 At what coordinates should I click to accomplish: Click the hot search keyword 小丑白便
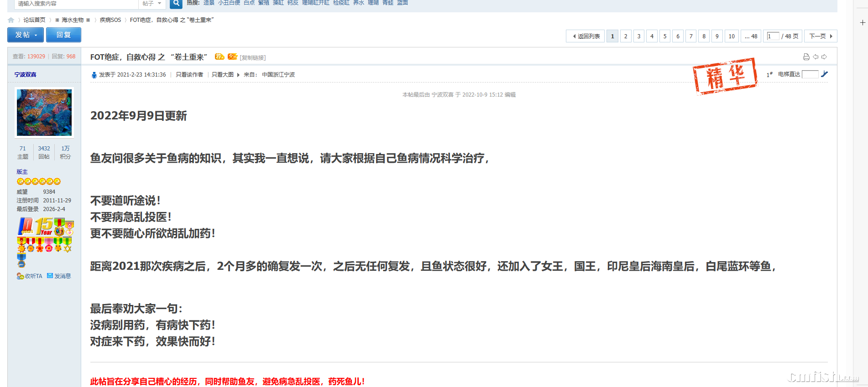point(229,3)
